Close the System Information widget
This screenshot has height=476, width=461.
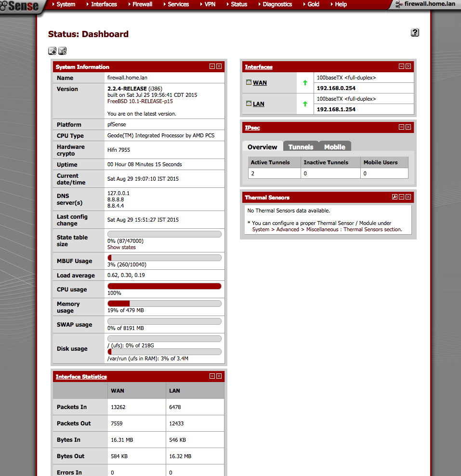coord(219,66)
